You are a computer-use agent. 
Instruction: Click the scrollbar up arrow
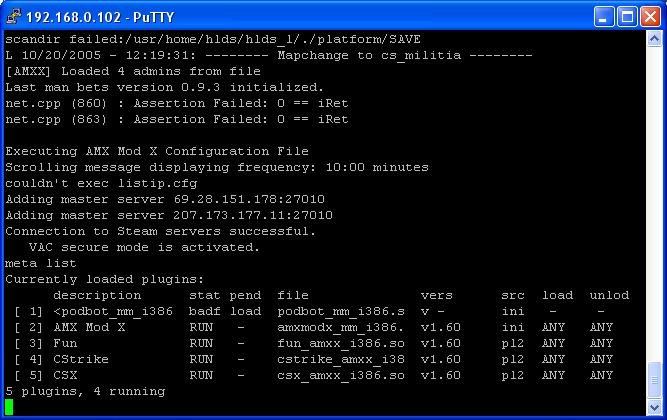[654, 39]
